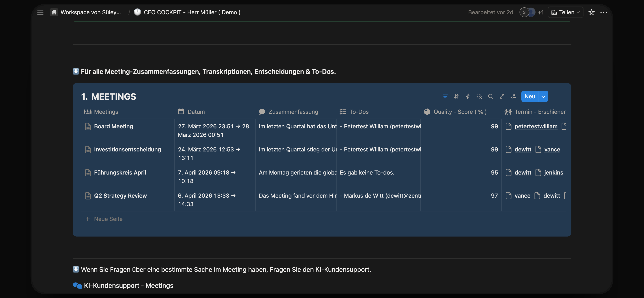Click the Quality - Score ( % ) header
The width and height of the screenshot is (644, 298).
tap(455, 112)
